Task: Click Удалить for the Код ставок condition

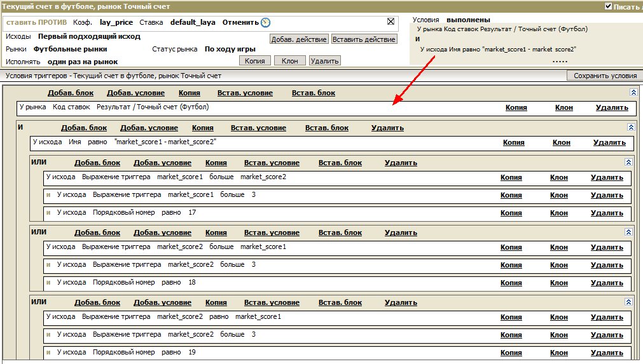Action: [612, 108]
